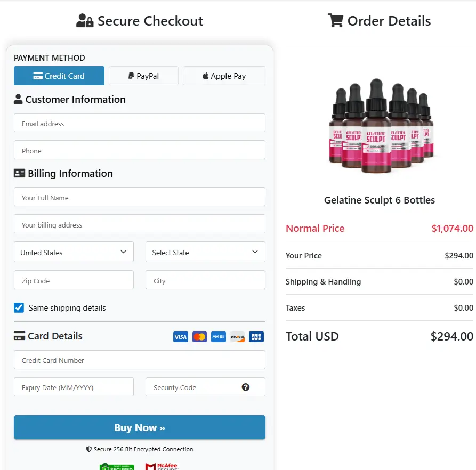
Task: Click the shield icon near encrypted connection text
Action: point(88,449)
